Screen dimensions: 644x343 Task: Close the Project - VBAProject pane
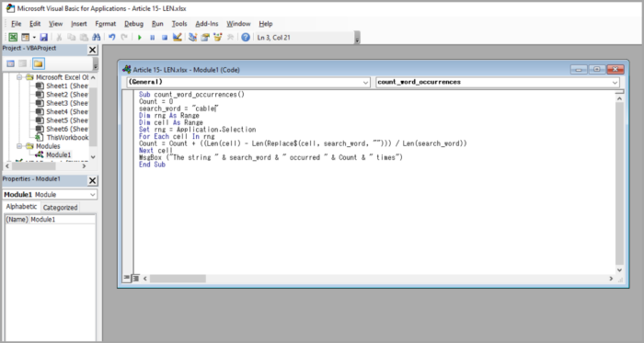coord(92,50)
